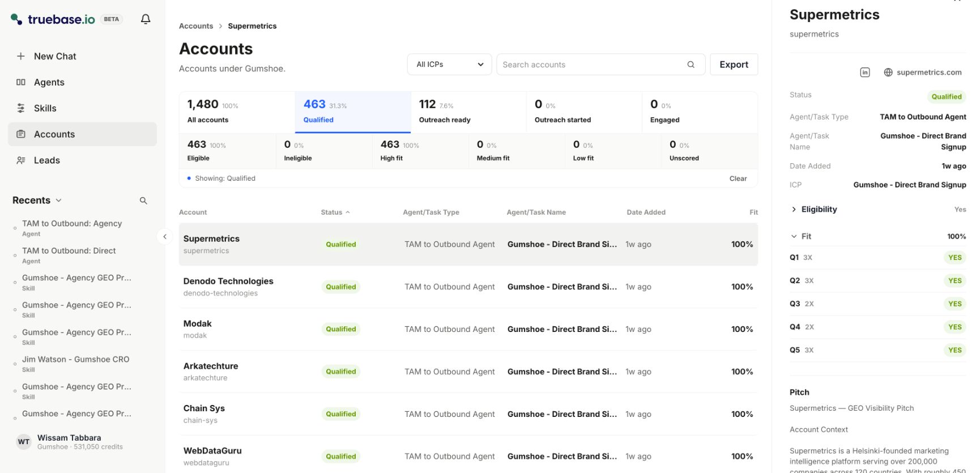Select the Engaged tab
Viewport: 980px width, 473px height.
pos(700,112)
